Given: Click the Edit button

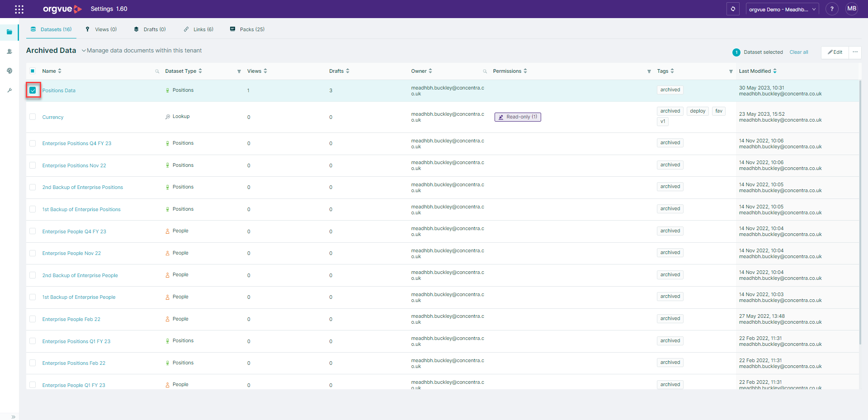Looking at the screenshot, I should pos(835,52).
